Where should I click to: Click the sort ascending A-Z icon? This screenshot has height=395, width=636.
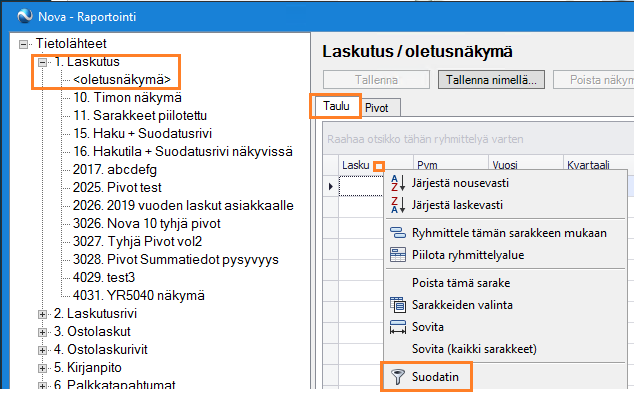pyautogui.click(x=398, y=183)
